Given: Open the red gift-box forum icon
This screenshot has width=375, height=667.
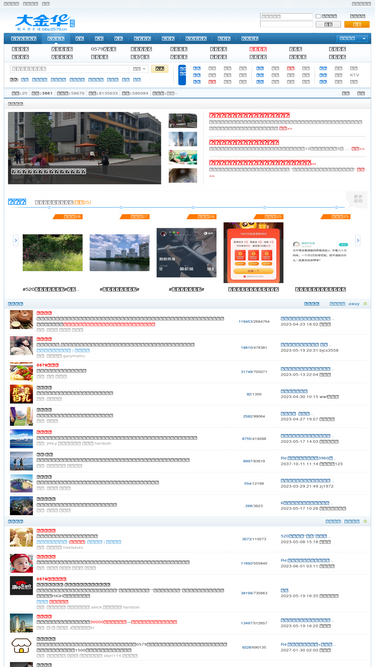Looking at the screenshot, I should 21,394.
